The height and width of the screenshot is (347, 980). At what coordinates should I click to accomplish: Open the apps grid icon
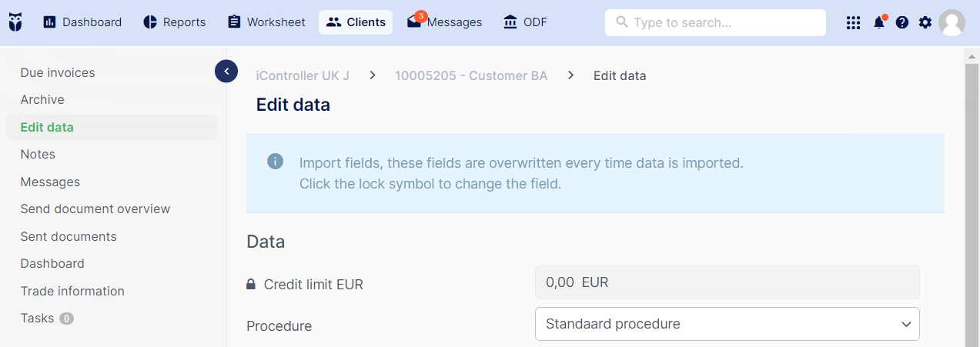pos(853,23)
